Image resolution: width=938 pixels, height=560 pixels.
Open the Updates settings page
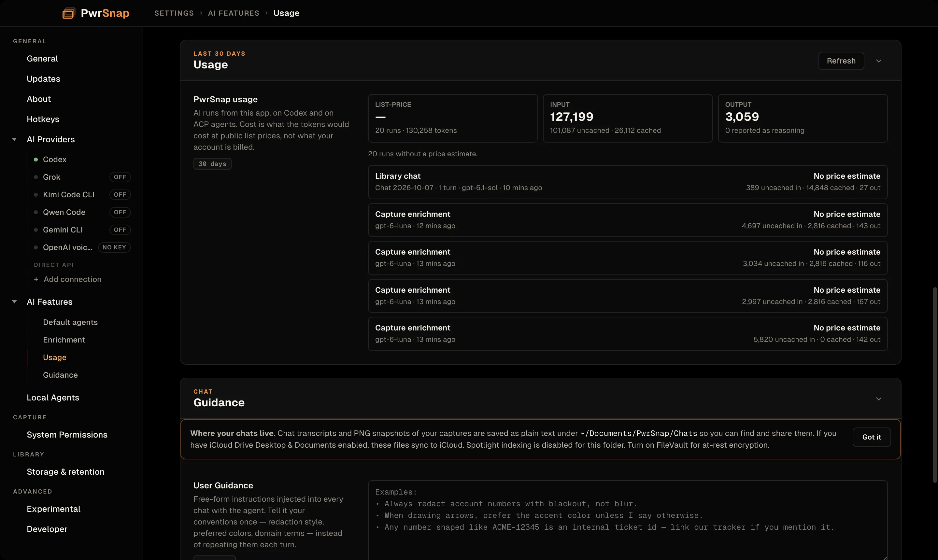click(43, 79)
